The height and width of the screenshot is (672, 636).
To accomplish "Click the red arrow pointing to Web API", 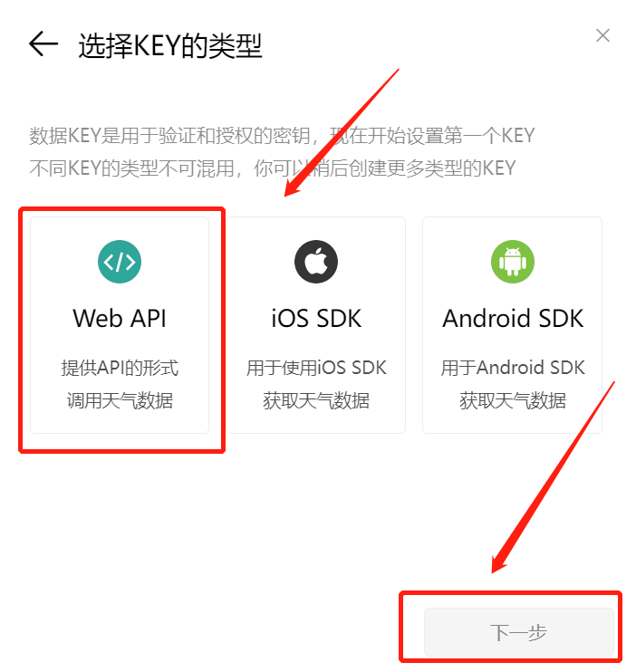I will [x=342, y=133].
